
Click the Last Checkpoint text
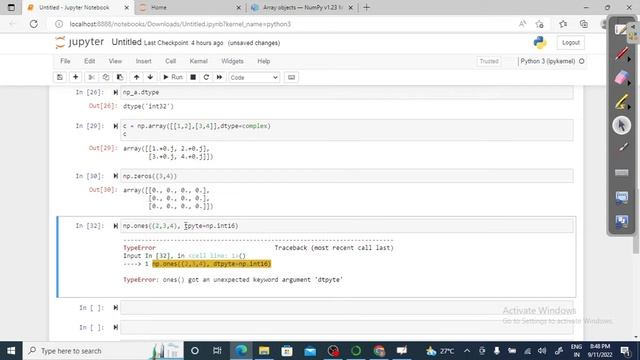[x=183, y=43]
